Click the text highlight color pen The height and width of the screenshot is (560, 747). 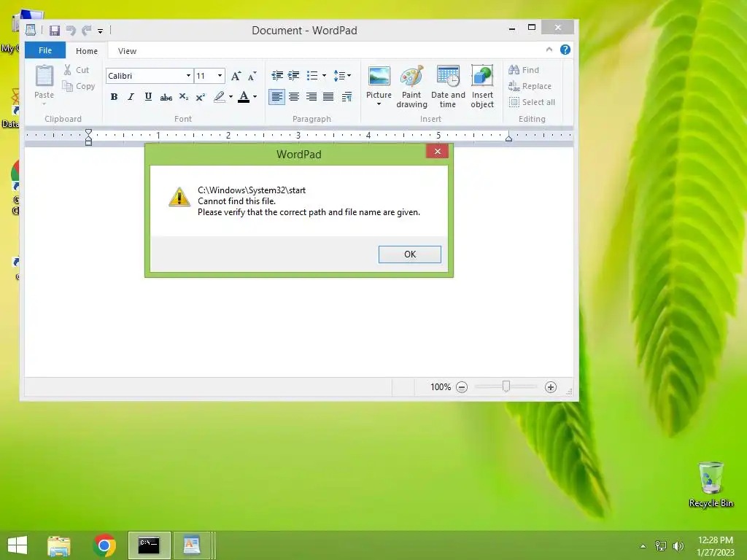(219, 97)
